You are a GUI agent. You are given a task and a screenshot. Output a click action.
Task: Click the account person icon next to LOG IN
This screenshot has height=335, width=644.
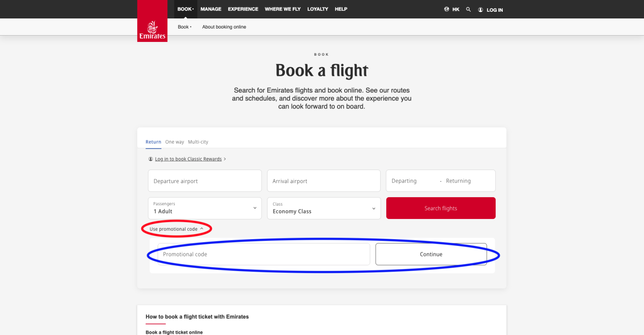480,9
